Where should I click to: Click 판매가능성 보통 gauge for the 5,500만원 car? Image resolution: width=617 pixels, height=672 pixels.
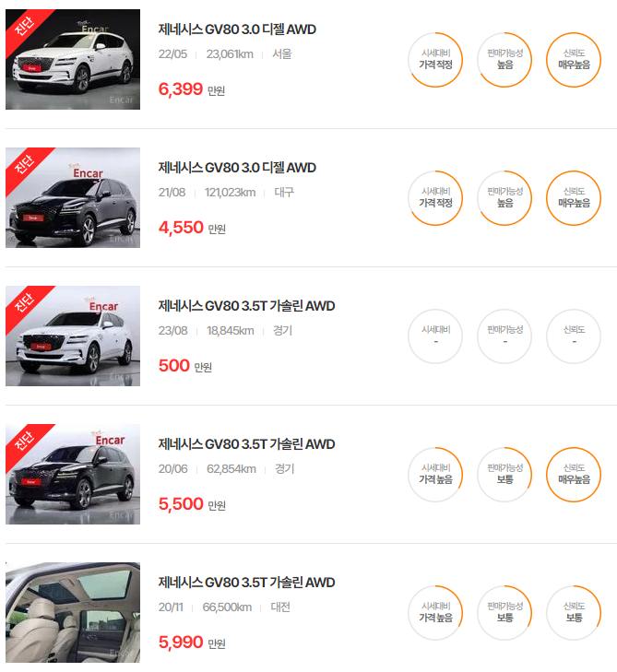pos(504,475)
